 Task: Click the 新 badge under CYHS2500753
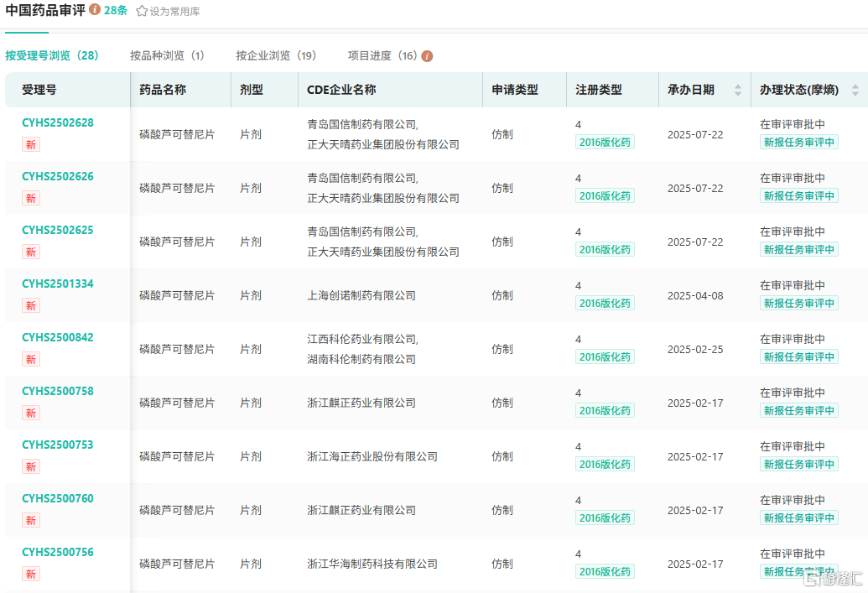click(31, 466)
